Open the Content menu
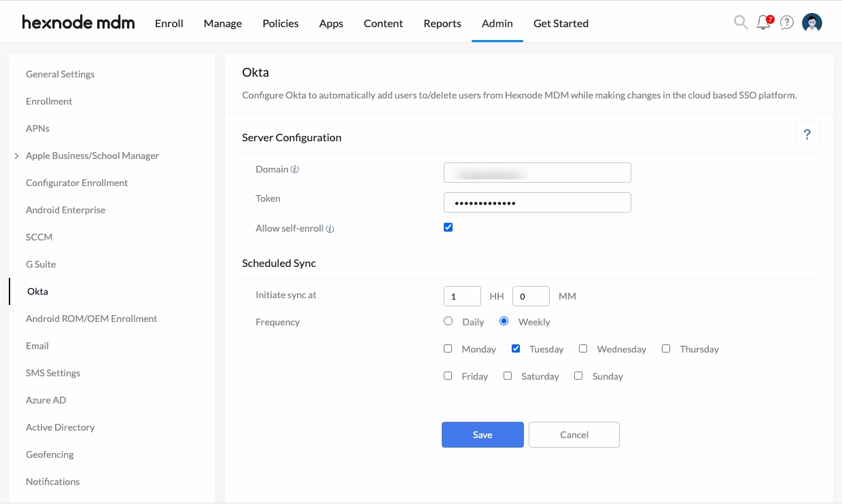 tap(383, 23)
